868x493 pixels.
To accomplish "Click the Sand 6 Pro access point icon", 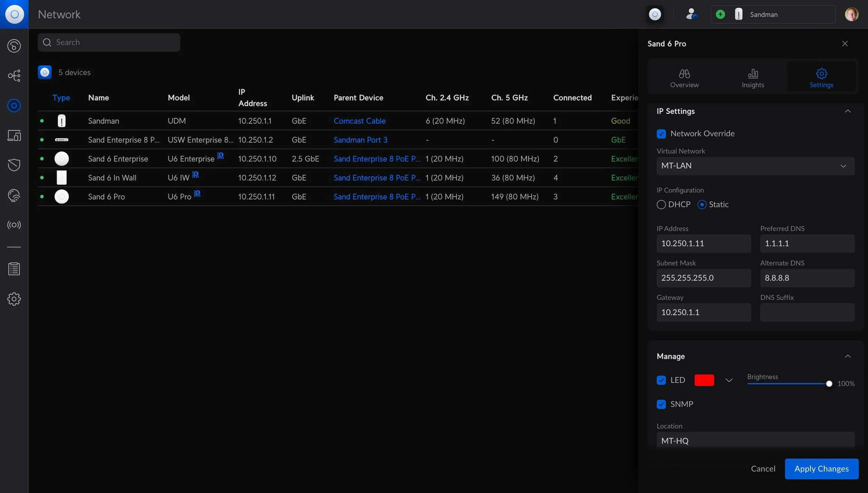I will [x=61, y=197].
